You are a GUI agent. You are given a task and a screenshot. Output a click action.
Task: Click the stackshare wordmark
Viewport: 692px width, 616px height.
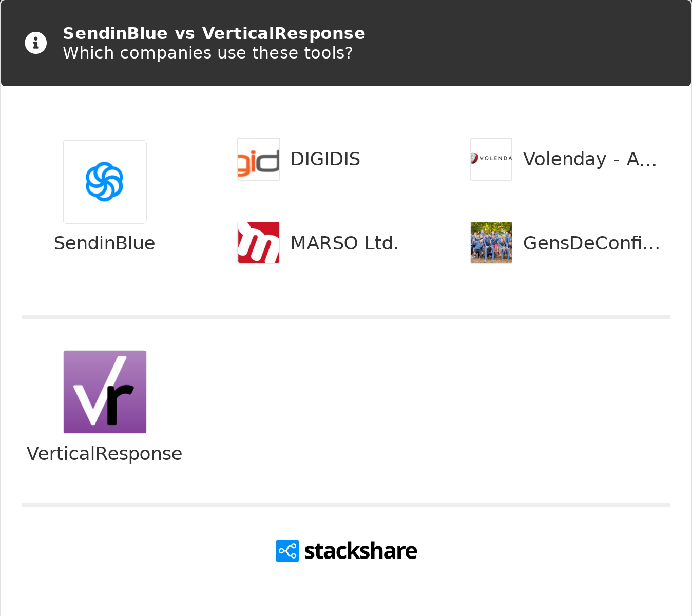(360, 551)
